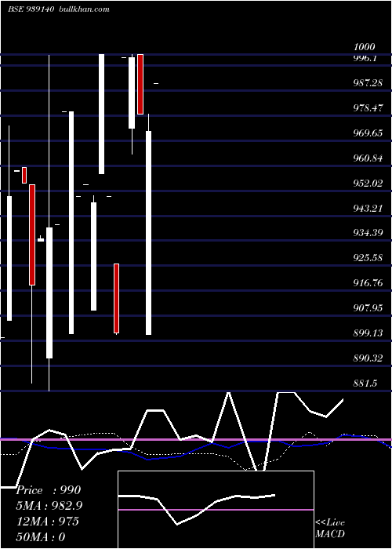Select the 1000 price axis label
This screenshot has height=549, width=392.
[364, 47]
